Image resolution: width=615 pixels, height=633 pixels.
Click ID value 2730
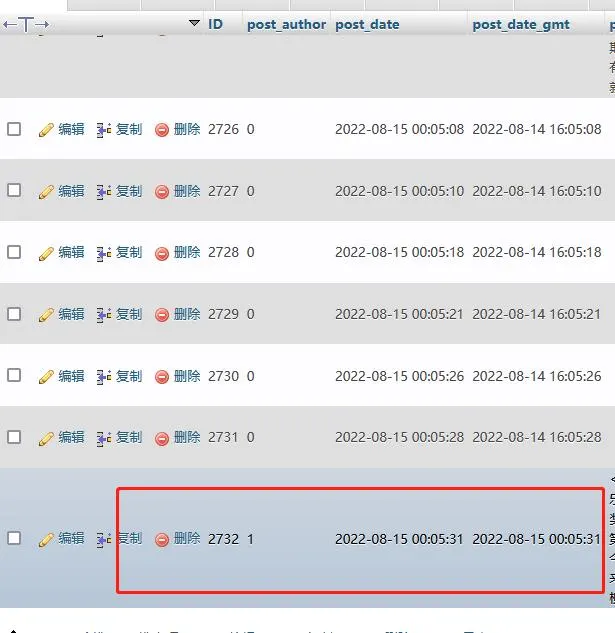223,376
